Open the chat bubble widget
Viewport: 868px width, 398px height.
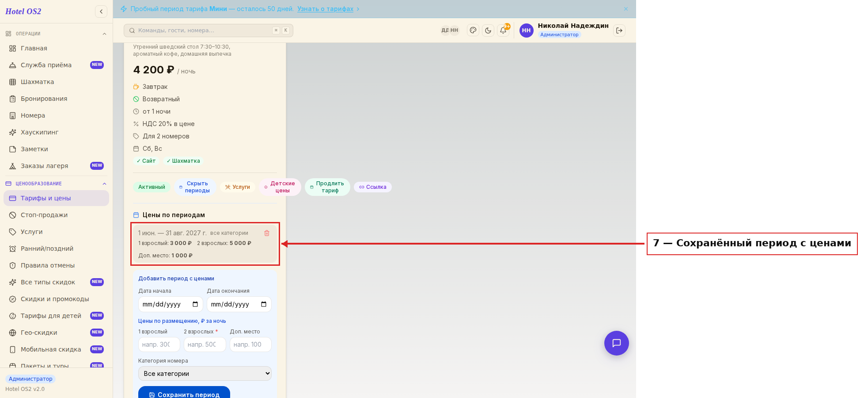click(617, 343)
